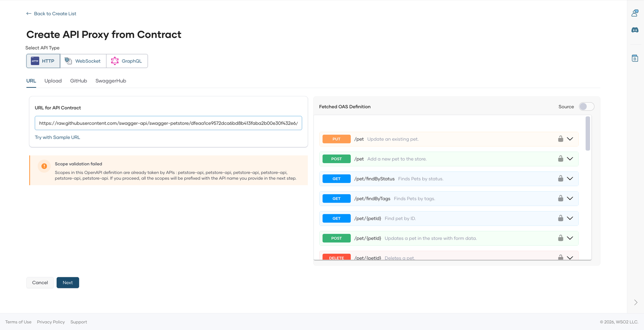
Task: Expand the right sidebar chevron
Action: coord(636,303)
